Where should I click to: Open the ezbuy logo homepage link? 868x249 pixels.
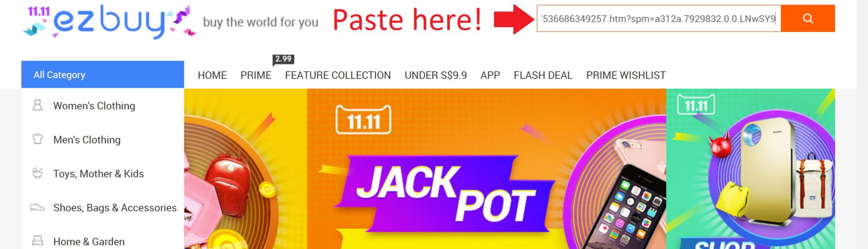click(x=109, y=22)
